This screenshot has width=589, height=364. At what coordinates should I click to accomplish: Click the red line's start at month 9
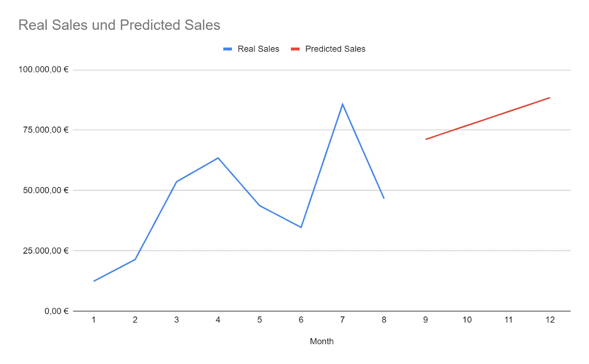click(x=426, y=139)
